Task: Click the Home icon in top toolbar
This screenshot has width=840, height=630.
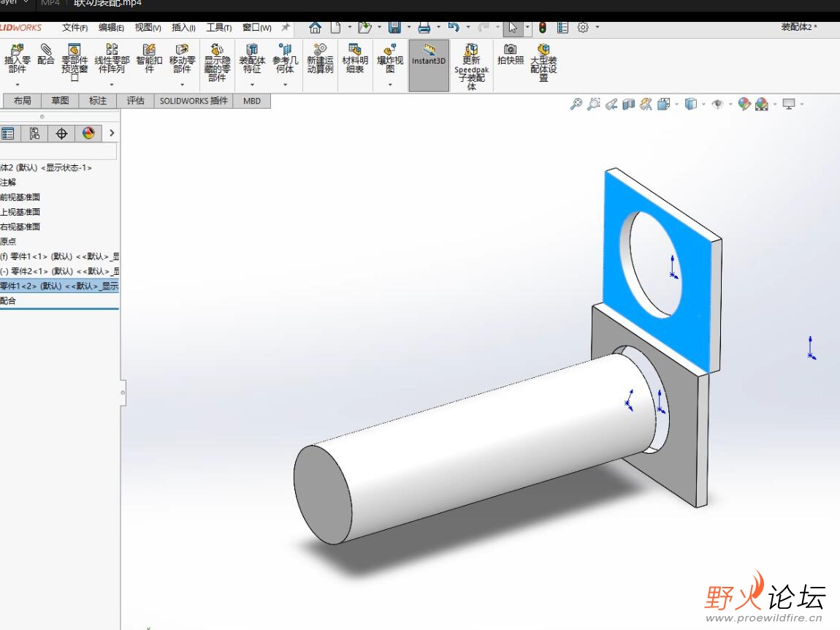Action: (315, 27)
